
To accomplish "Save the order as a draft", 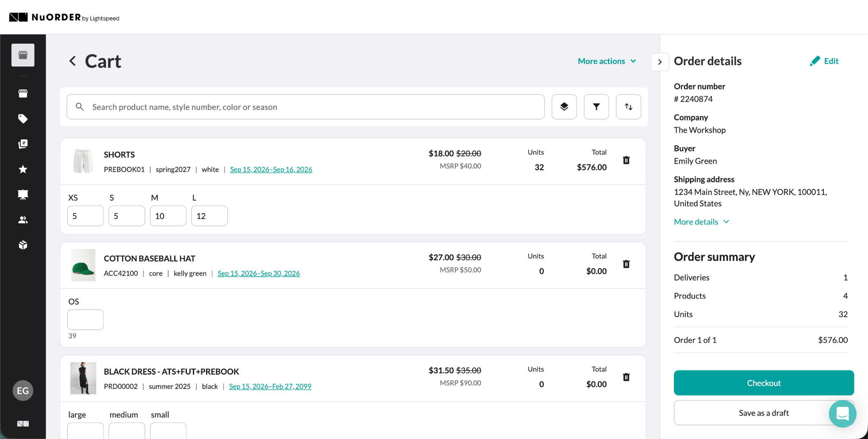I will point(764,413).
